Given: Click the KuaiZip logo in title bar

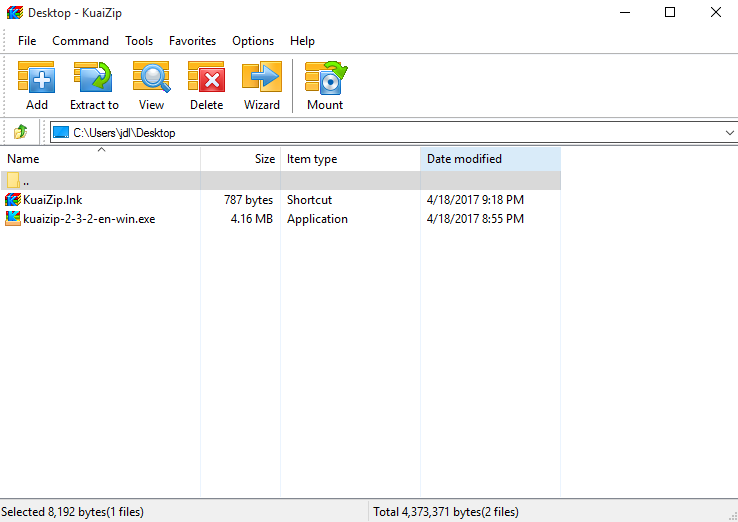Looking at the screenshot, I should coord(15,13).
